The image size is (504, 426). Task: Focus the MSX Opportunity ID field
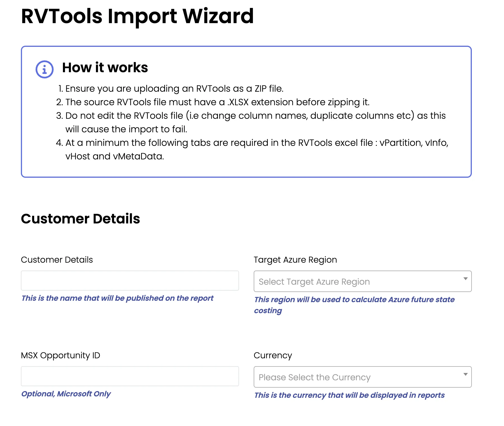130,376
